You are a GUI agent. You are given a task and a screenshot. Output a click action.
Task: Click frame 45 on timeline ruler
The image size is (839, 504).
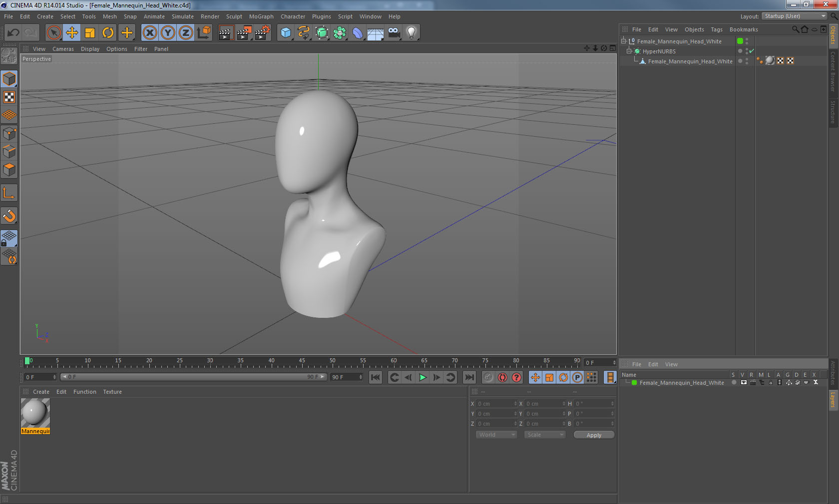pyautogui.click(x=302, y=360)
